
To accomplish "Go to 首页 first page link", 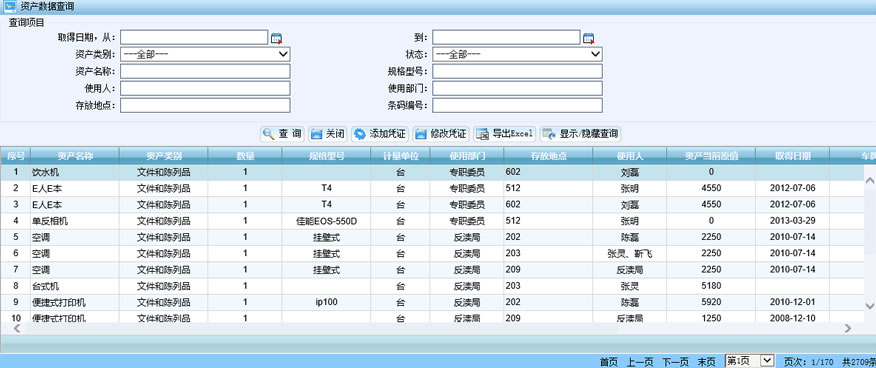I will coord(609,362).
